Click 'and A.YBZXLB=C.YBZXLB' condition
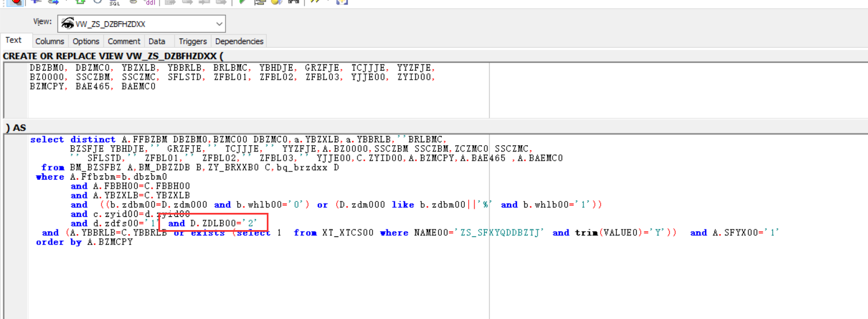Viewport: 868px width, 319px height. [130, 195]
